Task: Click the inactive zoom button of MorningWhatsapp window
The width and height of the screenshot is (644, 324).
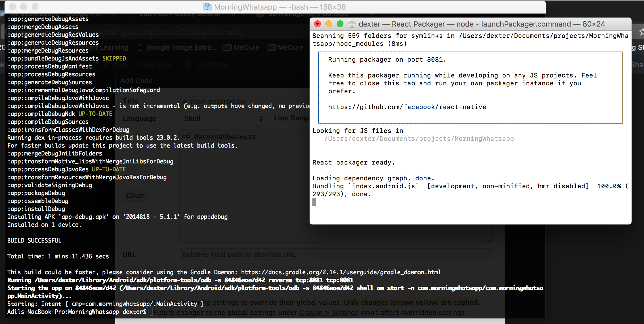Action: tap(35, 7)
